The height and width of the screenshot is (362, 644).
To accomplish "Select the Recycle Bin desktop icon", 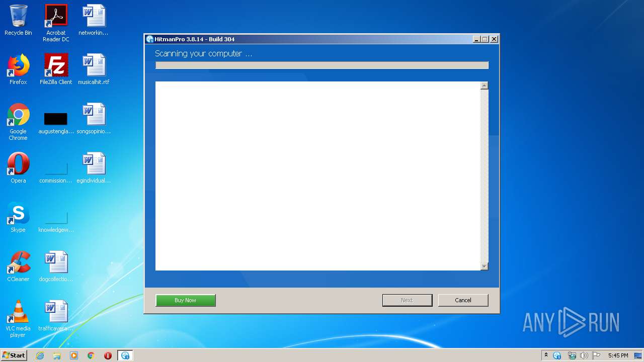I will click(18, 20).
